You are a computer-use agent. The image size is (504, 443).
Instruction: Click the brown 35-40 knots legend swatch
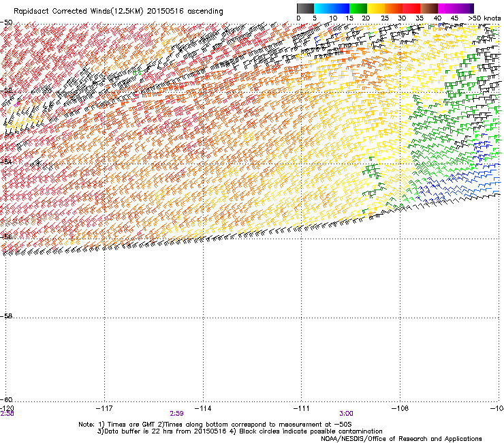pos(429,8)
